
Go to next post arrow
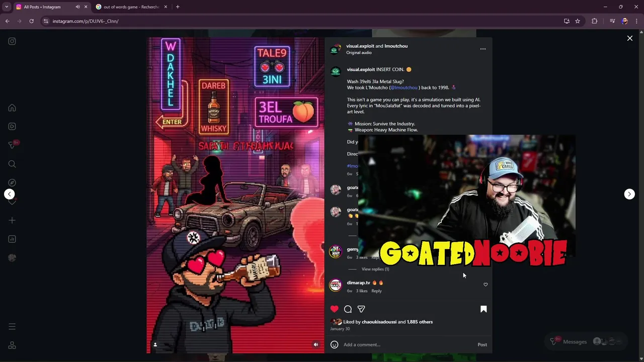[629, 194]
